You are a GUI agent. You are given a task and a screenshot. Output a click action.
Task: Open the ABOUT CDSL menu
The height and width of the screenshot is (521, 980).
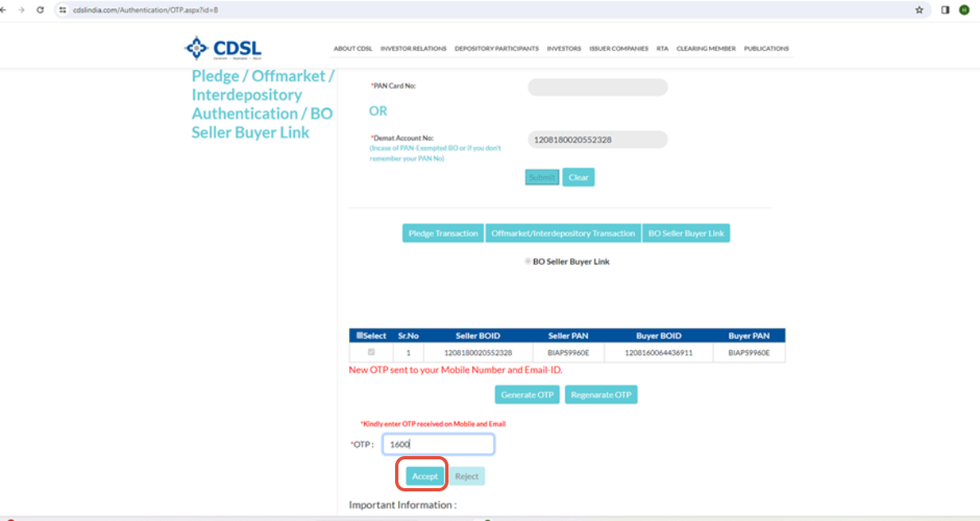click(352, 48)
